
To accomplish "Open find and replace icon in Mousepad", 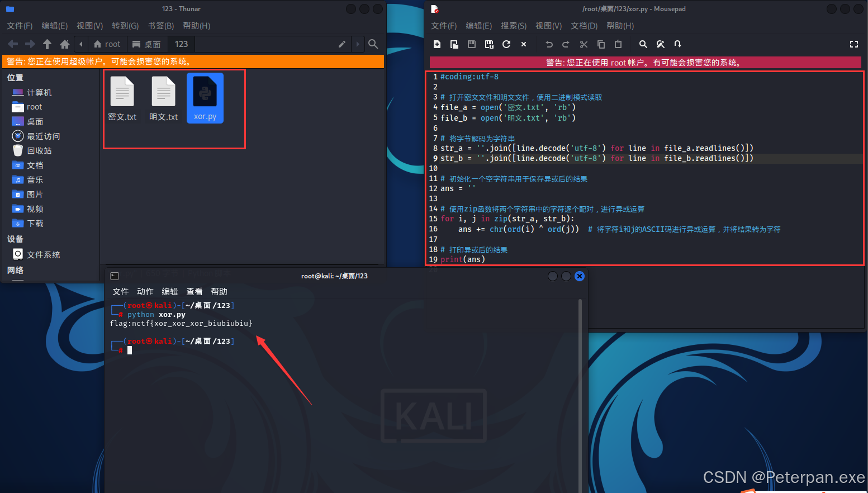I will pos(660,44).
